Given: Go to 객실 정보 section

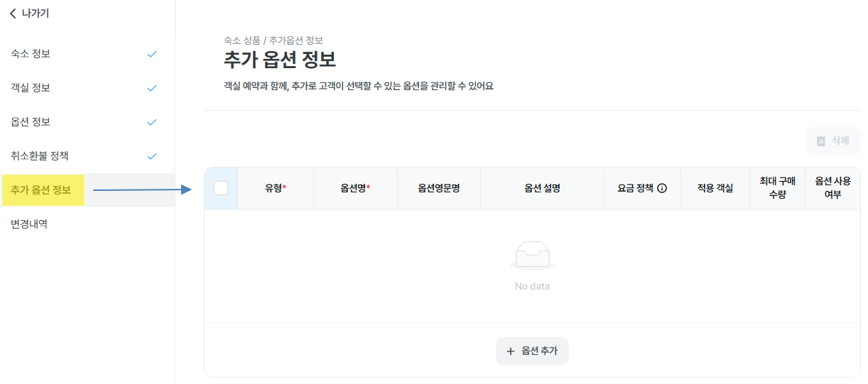Looking at the screenshot, I should [31, 88].
